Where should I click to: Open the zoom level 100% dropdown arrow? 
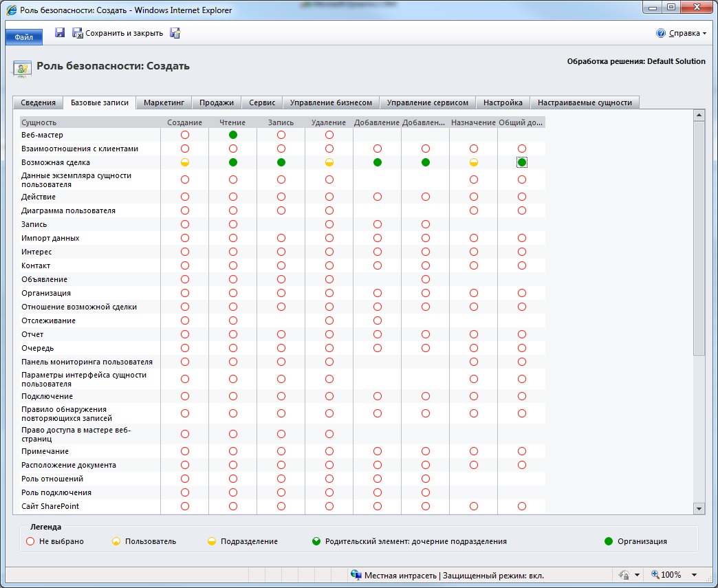[x=694, y=575]
